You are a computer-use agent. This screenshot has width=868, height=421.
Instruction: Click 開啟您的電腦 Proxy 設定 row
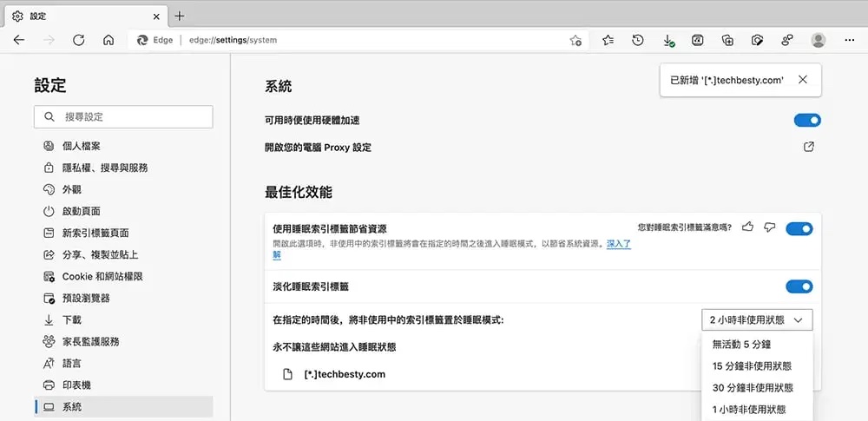click(x=543, y=148)
